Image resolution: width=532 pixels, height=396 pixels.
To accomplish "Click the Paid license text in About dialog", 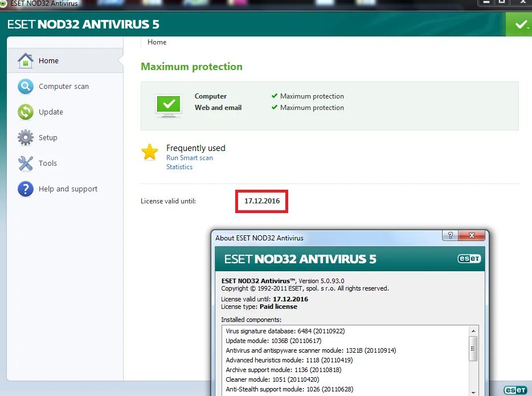I will [x=279, y=307].
